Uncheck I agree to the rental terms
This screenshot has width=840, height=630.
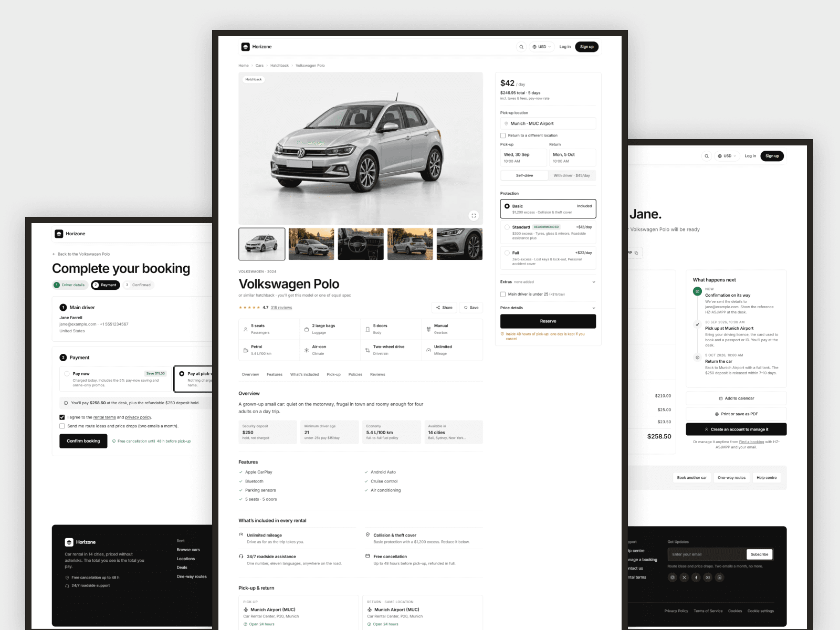62,417
